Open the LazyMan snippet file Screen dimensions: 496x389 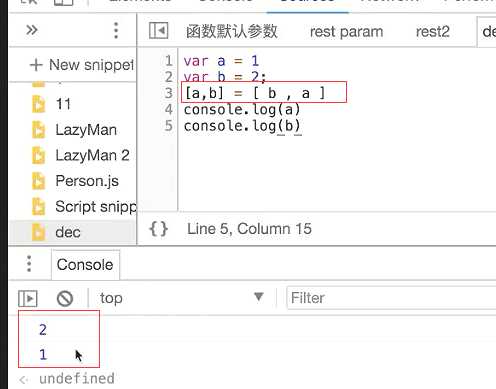[86, 130]
